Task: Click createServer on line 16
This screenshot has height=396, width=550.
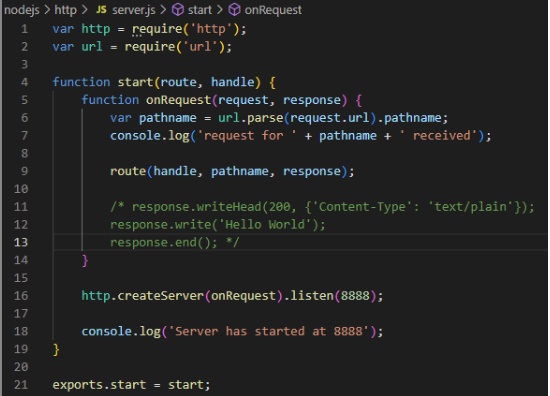Action: pos(161,296)
